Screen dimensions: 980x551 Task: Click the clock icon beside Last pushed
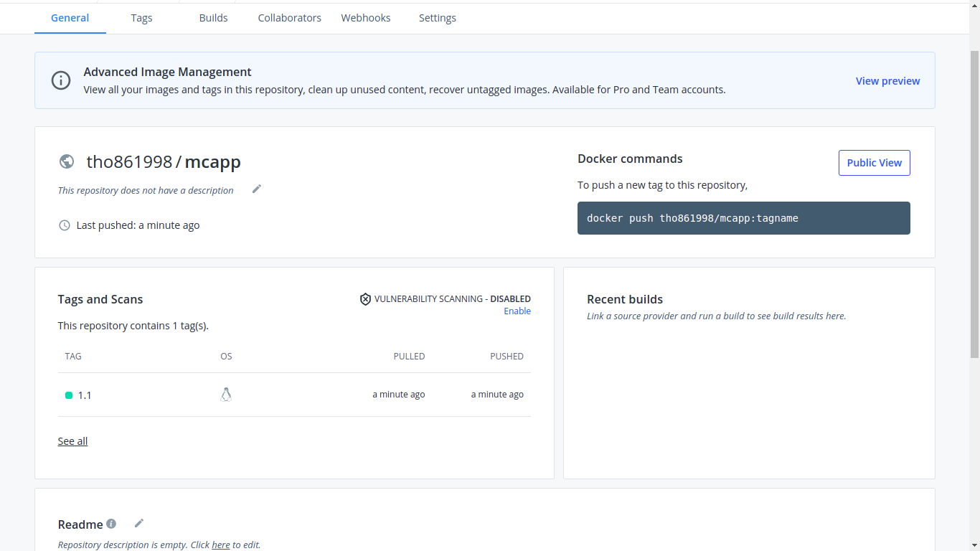click(x=65, y=225)
